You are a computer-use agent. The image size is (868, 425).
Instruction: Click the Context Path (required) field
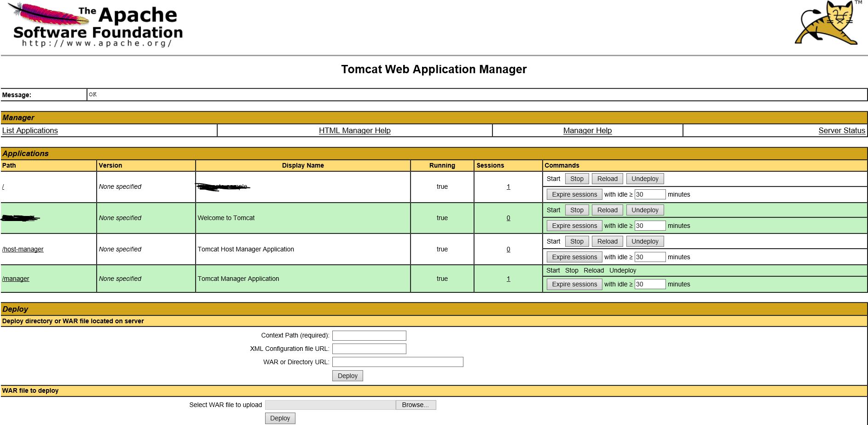[x=369, y=336]
